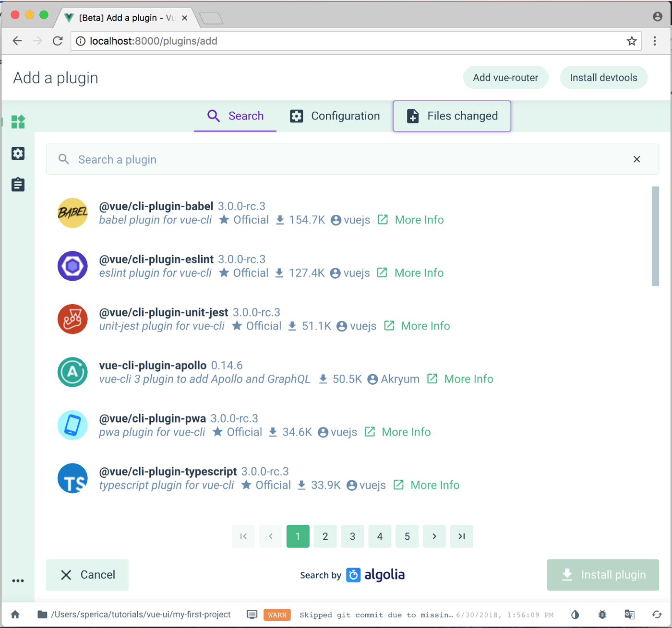Expand the three-dots more menu in sidebar
The height and width of the screenshot is (628, 672).
click(18, 581)
